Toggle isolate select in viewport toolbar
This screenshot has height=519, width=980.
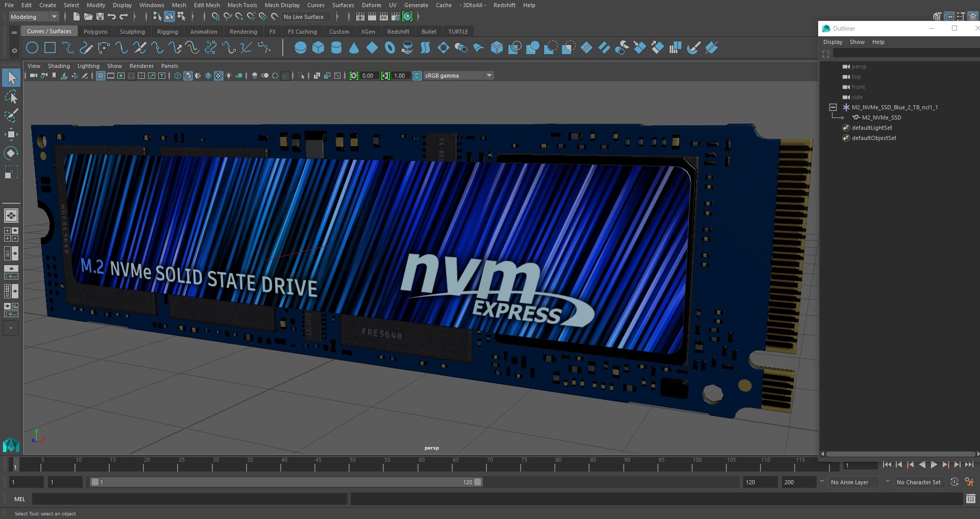pyautogui.click(x=301, y=76)
